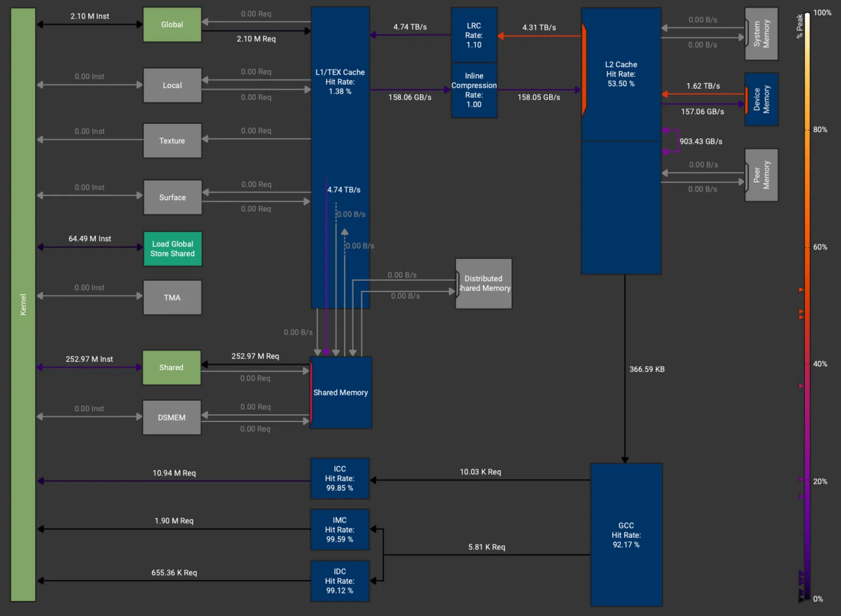Image resolution: width=841 pixels, height=616 pixels.
Task: Click the Texture unit block
Action: point(172,141)
